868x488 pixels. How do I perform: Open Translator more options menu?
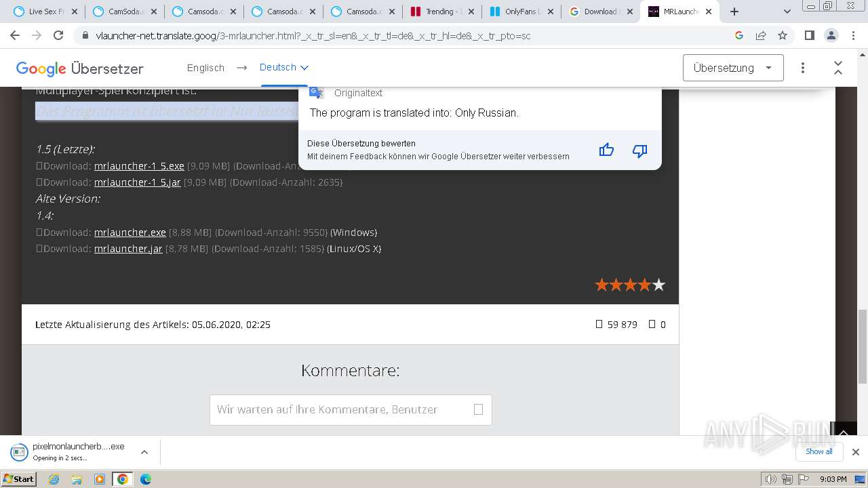tap(803, 68)
